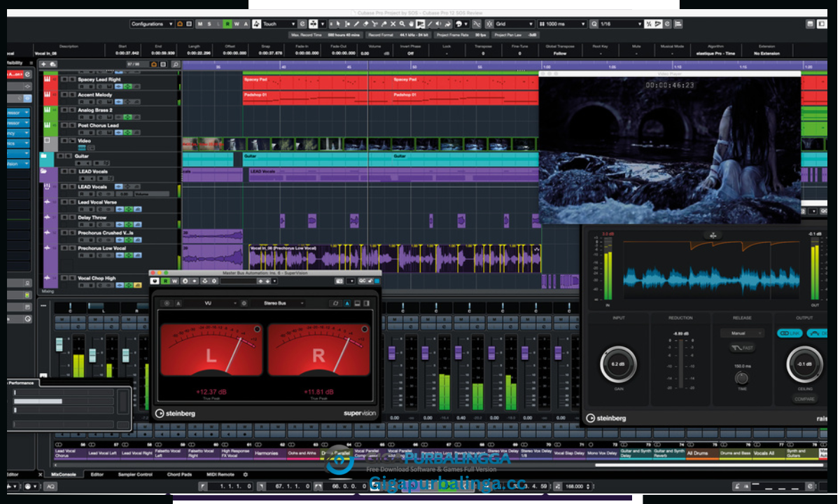Switch to the Sampler Control tab

[136, 474]
